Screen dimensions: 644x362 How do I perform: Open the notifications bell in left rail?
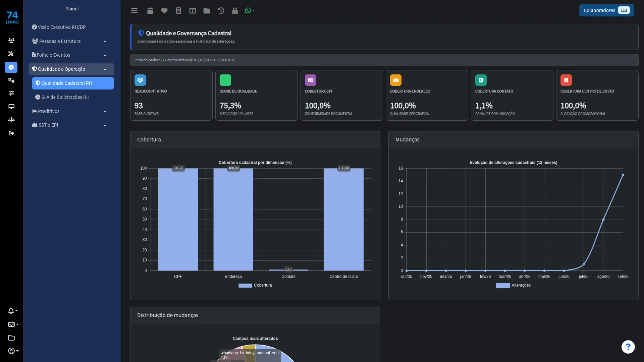click(x=12, y=311)
